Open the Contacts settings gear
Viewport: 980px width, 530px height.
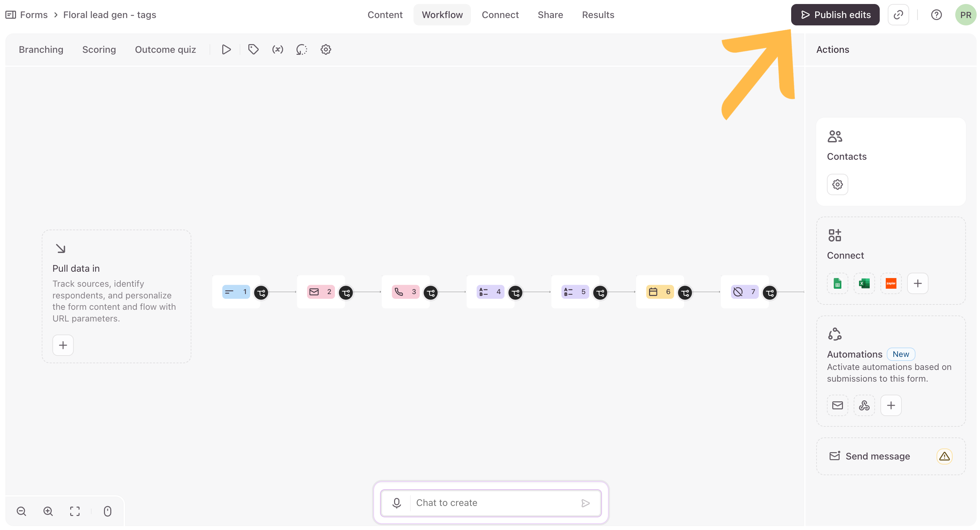click(837, 184)
